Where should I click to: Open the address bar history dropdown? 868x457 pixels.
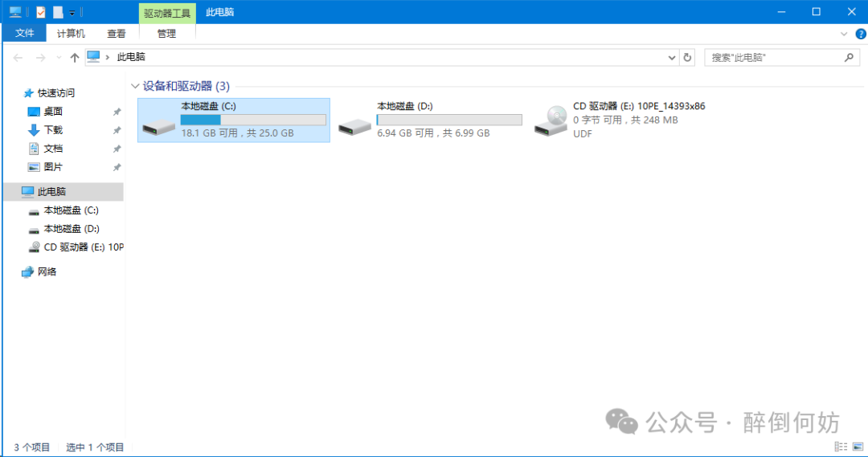click(673, 58)
